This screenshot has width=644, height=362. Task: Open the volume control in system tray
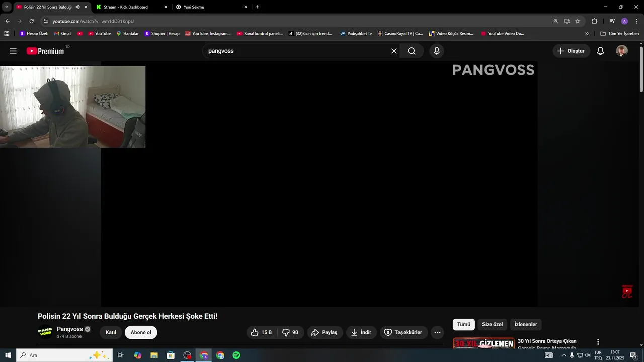click(x=587, y=355)
